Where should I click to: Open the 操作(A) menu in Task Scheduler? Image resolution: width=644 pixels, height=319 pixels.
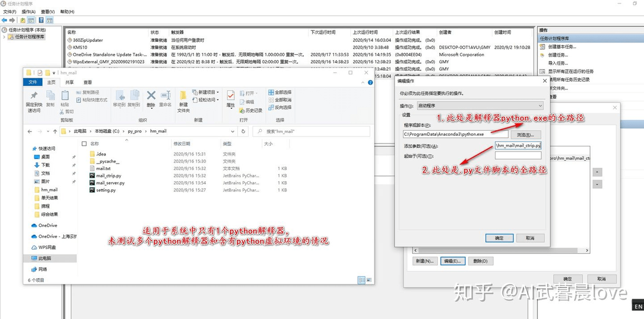coord(28,11)
